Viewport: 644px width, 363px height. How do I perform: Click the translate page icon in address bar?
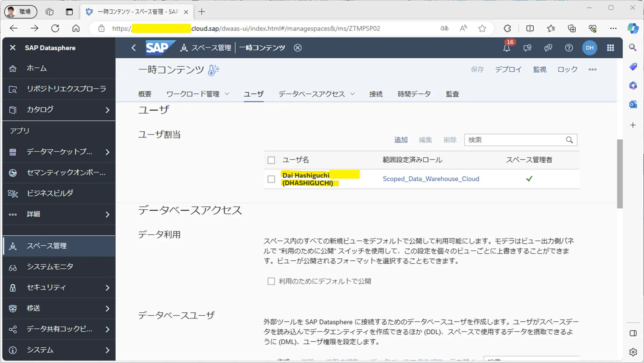click(444, 28)
